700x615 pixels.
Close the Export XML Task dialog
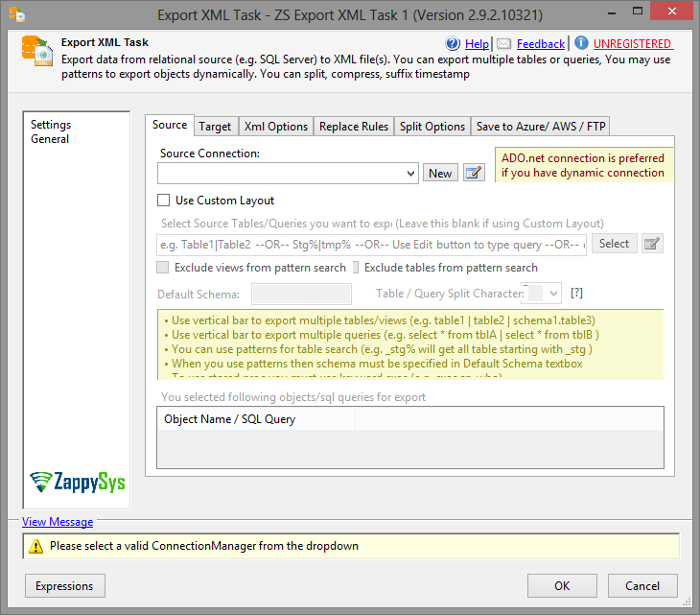(671, 12)
